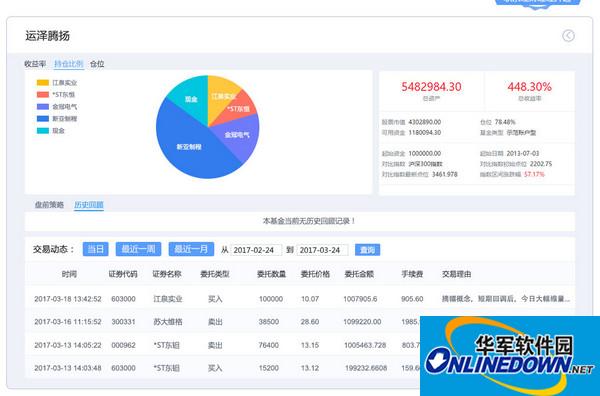Click security code 000962

(123, 345)
